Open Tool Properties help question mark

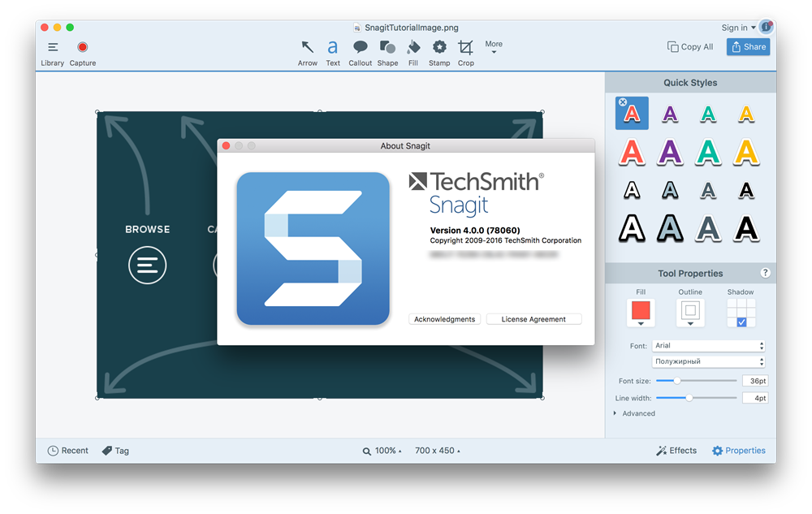[x=766, y=273]
